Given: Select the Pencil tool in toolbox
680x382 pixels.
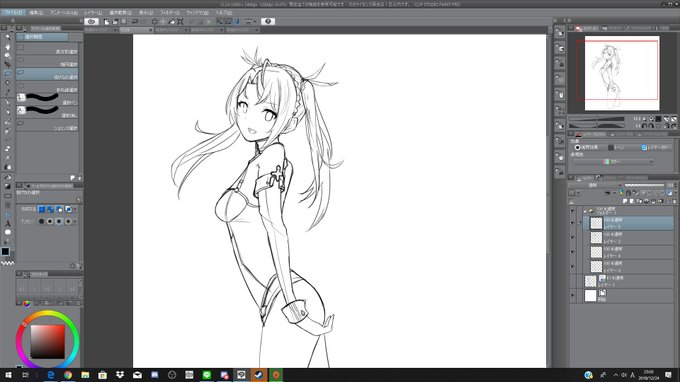Looking at the screenshot, I should tap(7, 112).
